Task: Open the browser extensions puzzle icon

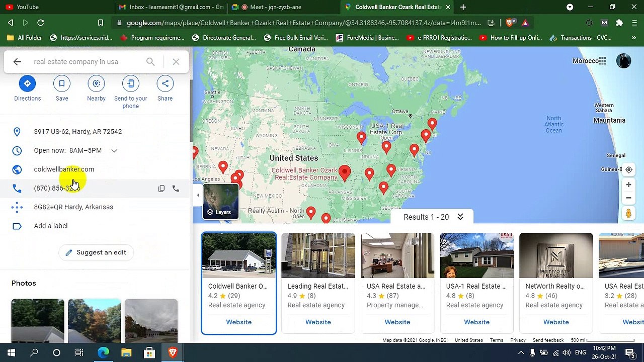Action: pos(619,23)
